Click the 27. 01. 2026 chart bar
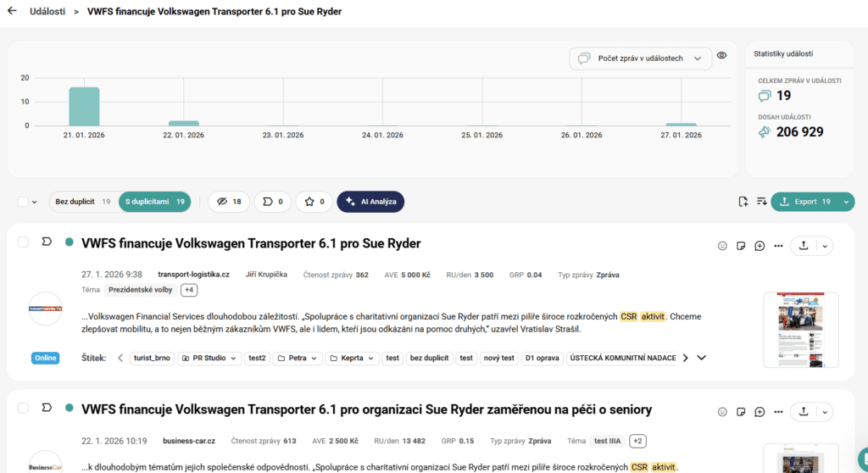 [681, 124]
